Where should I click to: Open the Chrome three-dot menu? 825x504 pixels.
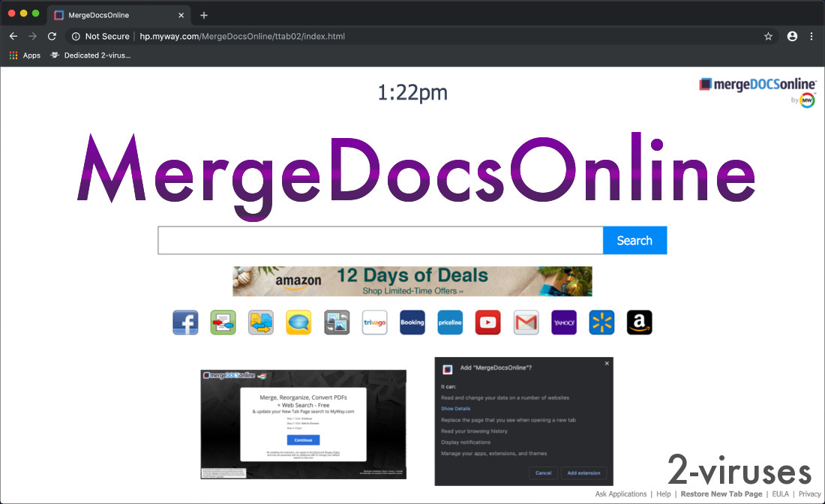(x=811, y=36)
